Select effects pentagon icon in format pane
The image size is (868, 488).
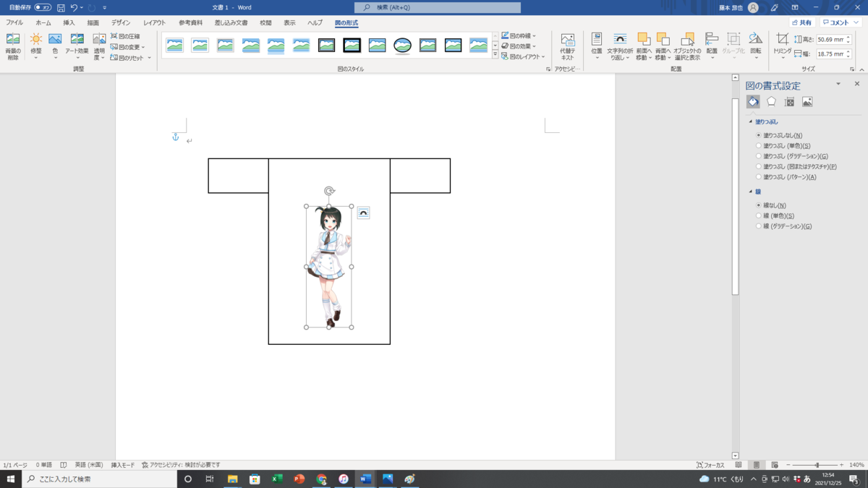point(772,102)
